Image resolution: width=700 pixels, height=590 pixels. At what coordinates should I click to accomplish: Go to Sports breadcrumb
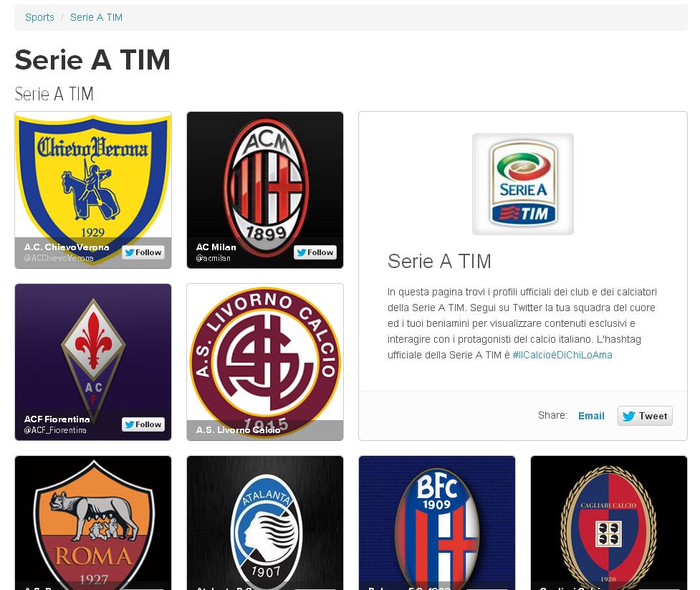point(39,17)
